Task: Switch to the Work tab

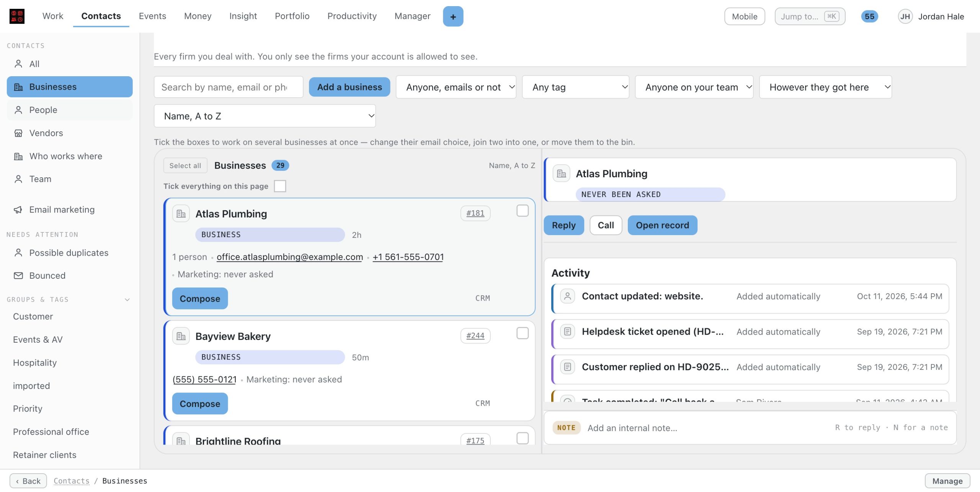Action: 53,16
